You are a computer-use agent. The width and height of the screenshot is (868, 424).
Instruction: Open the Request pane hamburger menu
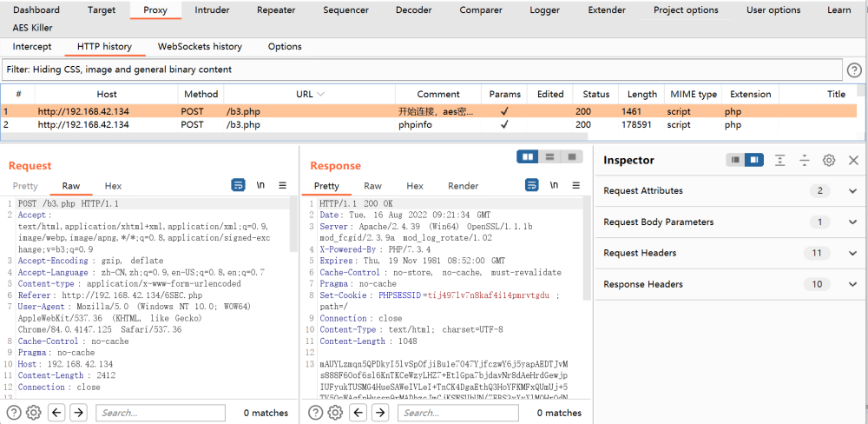(282, 185)
